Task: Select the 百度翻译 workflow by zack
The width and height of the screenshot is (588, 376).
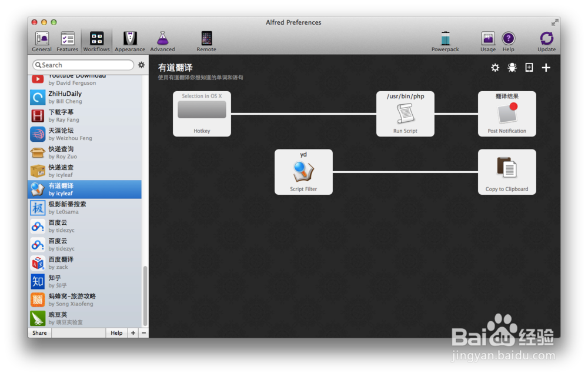Action: click(85, 262)
